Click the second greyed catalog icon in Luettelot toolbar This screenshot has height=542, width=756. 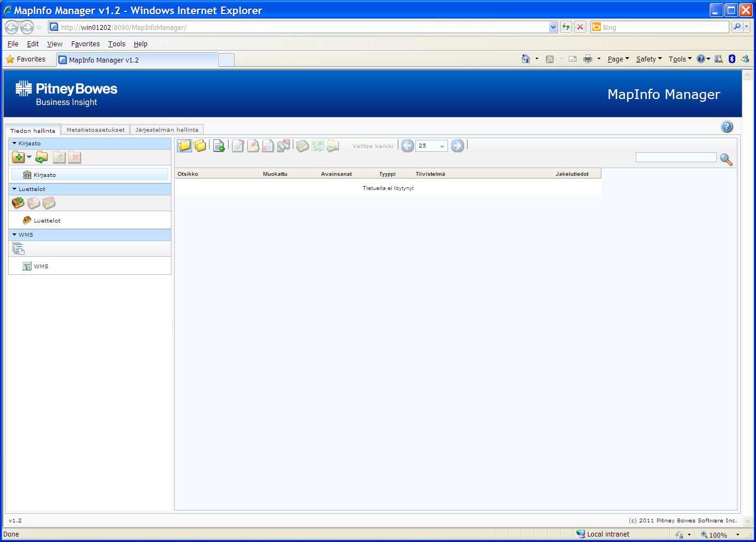pyautogui.click(x=34, y=203)
